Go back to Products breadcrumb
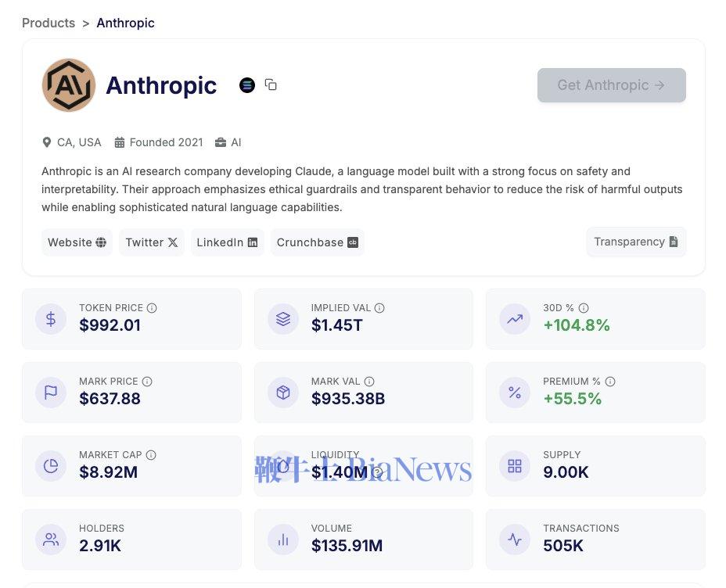This screenshot has width=726, height=588. (49, 23)
